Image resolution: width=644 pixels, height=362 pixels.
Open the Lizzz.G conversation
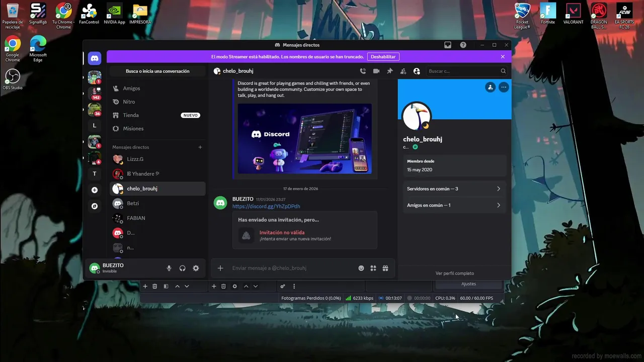point(157,159)
